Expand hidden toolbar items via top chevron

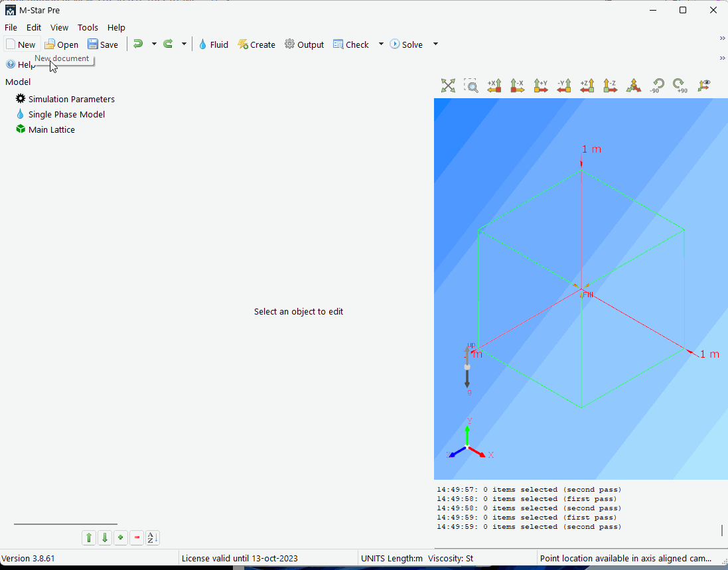[722, 38]
